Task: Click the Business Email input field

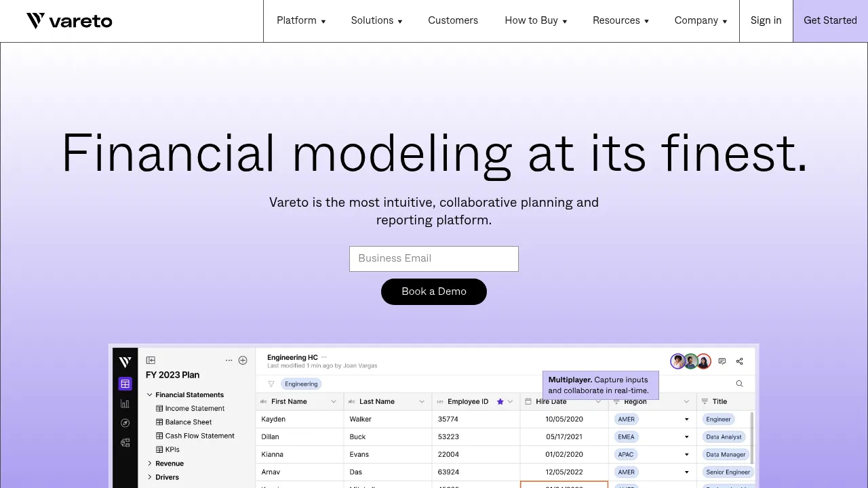Action: click(434, 259)
